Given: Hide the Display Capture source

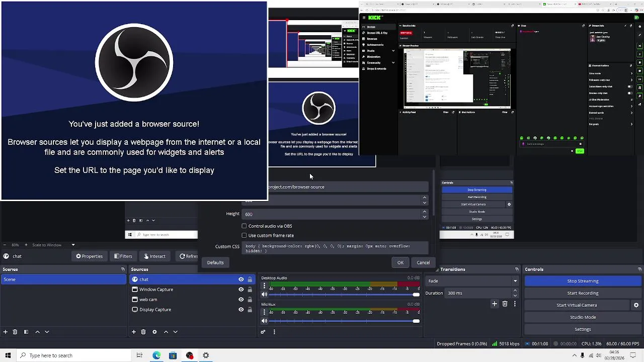Looking at the screenshot, I should pyautogui.click(x=241, y=310).
